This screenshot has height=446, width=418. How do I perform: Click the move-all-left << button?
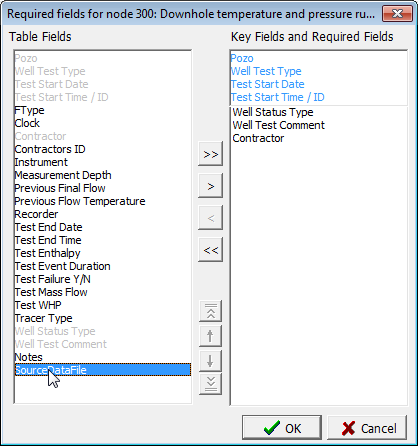point(210,250)
